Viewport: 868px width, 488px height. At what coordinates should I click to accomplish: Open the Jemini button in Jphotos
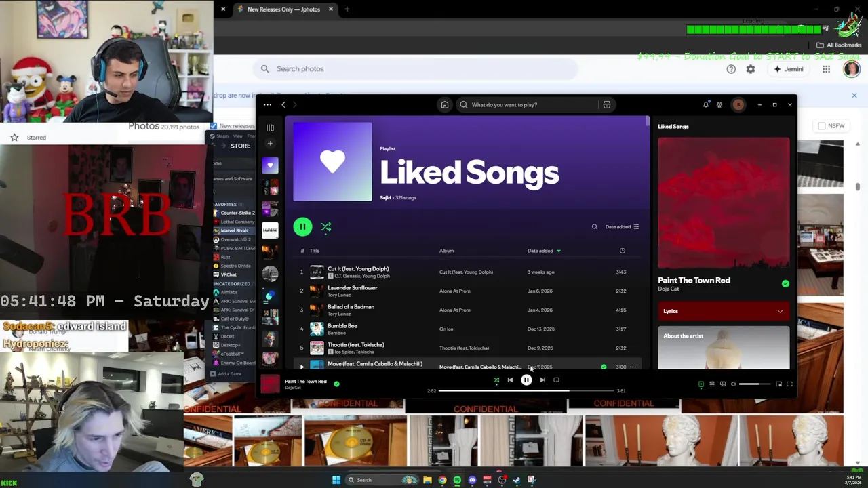[788, 69]
